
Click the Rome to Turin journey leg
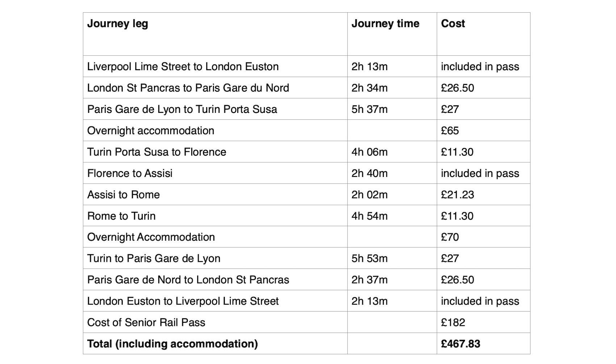(121, 216)
